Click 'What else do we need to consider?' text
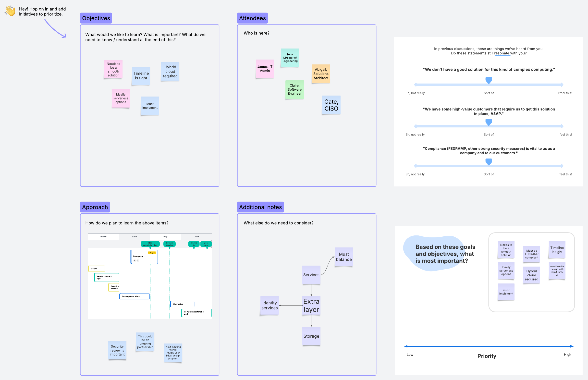Viewport: 588px width, 380px height. (x=278, y=223)
